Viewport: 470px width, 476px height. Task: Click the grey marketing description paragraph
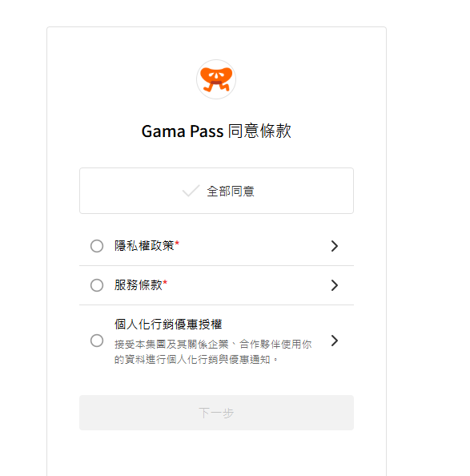tap(213, 352)
